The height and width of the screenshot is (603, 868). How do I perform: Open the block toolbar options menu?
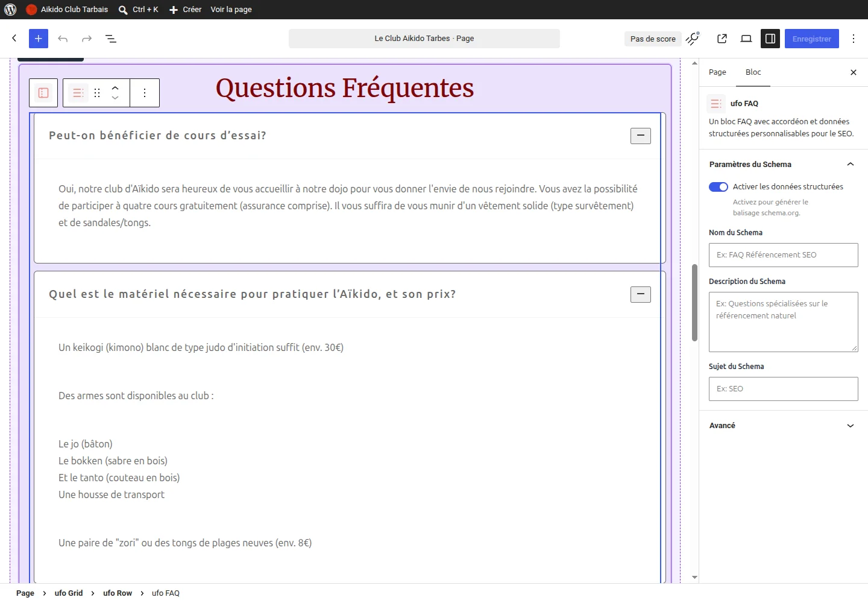point(145,93)
